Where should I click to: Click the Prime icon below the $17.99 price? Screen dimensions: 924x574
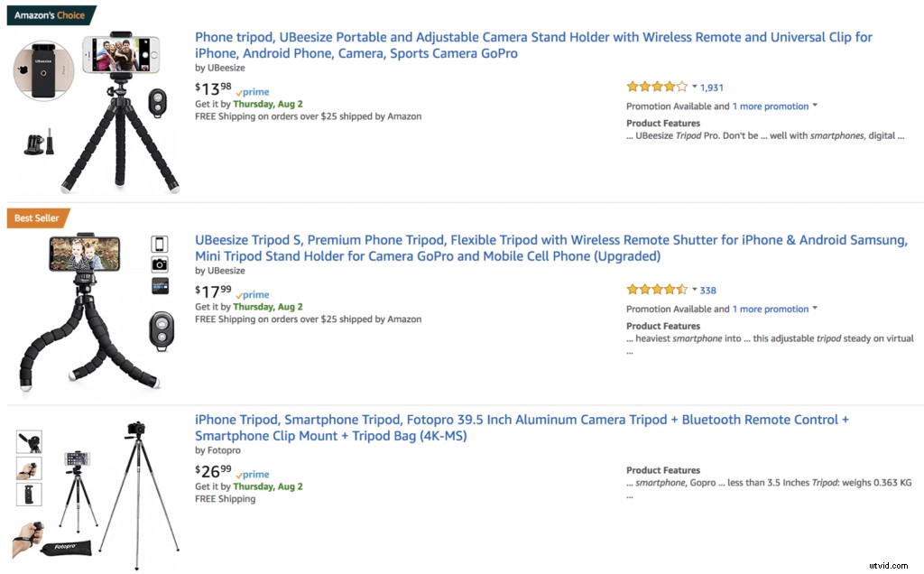252,294
